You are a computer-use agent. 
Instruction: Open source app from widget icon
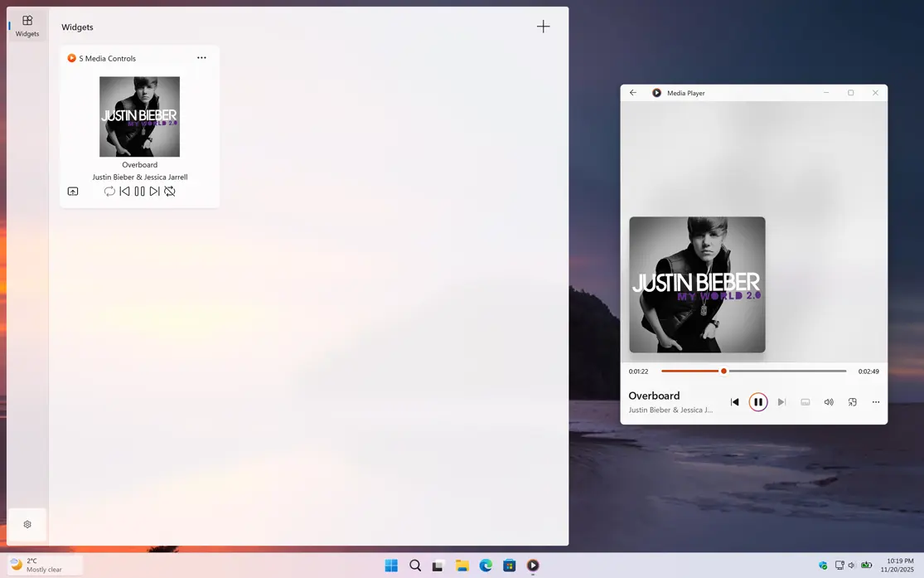(73, 192)
